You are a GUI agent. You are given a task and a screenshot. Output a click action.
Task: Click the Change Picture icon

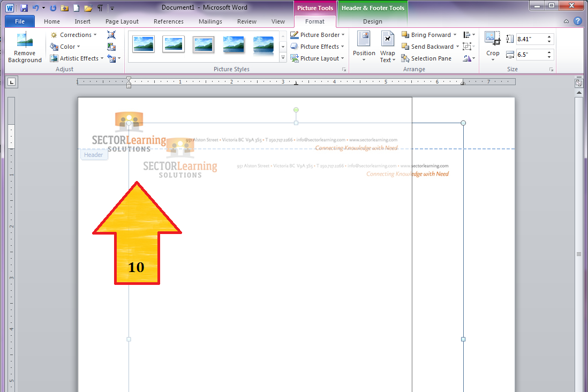tap(111, 47)
